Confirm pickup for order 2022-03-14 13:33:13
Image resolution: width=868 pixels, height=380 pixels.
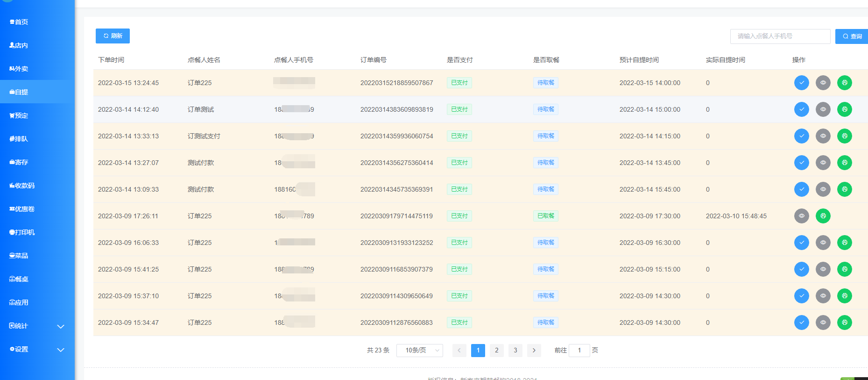[x=801, y=136]
